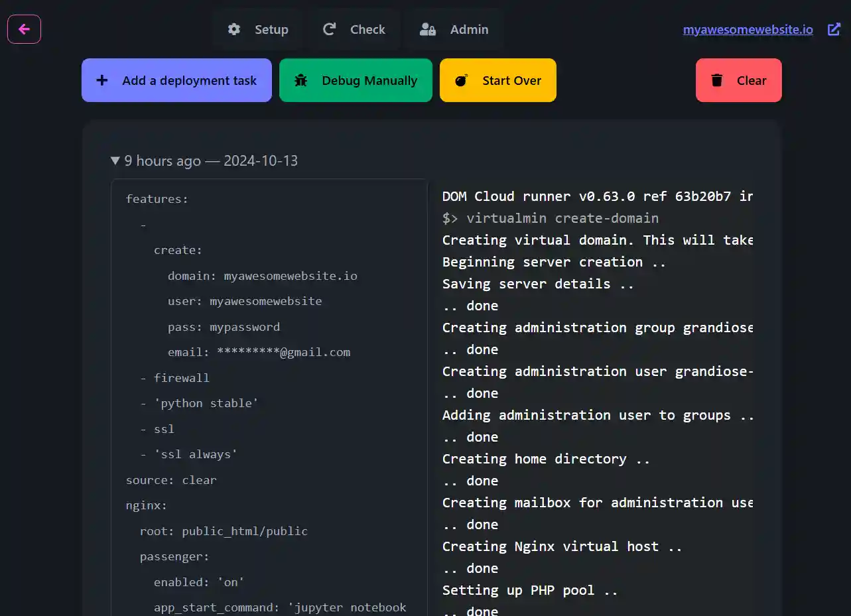Viewport: 851px width, 616px height.
Task: Click the pink back arrow icon
Action: tap(24, 29)
